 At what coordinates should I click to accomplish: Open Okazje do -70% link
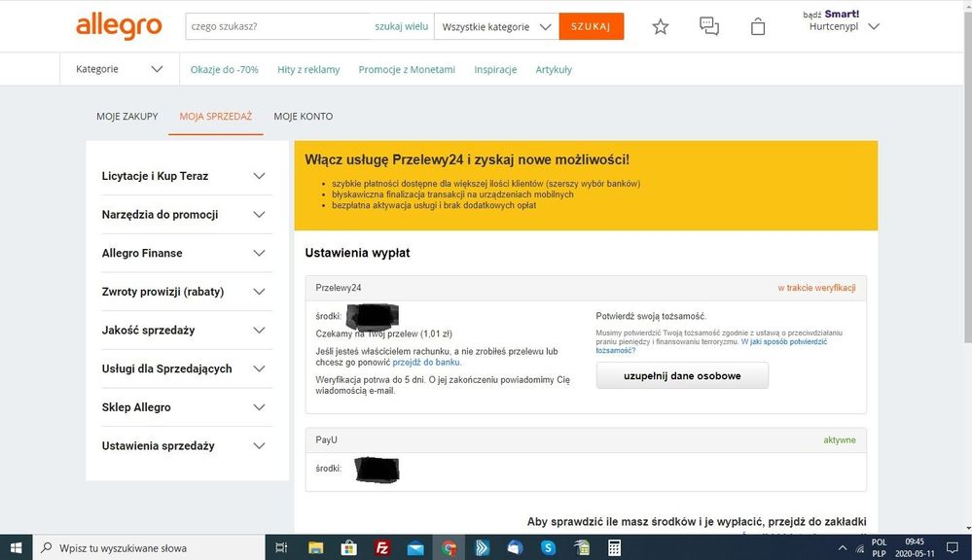click(225, 69)
